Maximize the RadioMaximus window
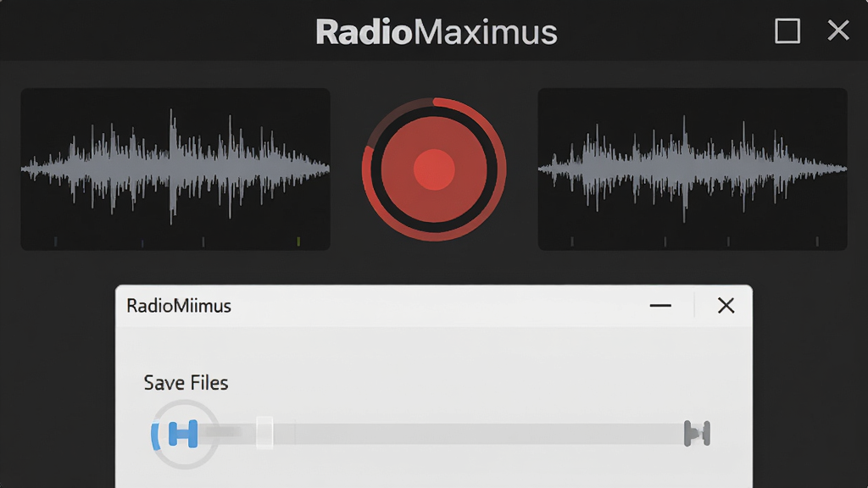 (x=787, y=30)
